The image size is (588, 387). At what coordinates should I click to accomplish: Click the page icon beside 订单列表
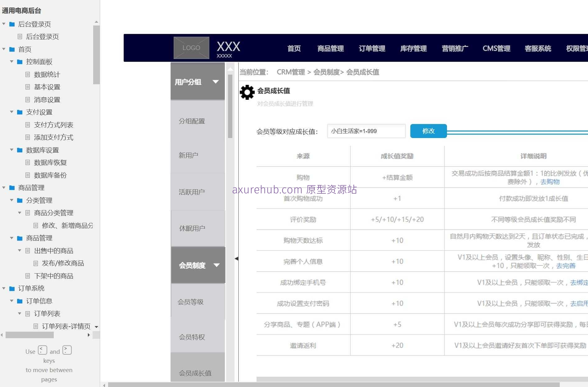click(x=28, y=313)
